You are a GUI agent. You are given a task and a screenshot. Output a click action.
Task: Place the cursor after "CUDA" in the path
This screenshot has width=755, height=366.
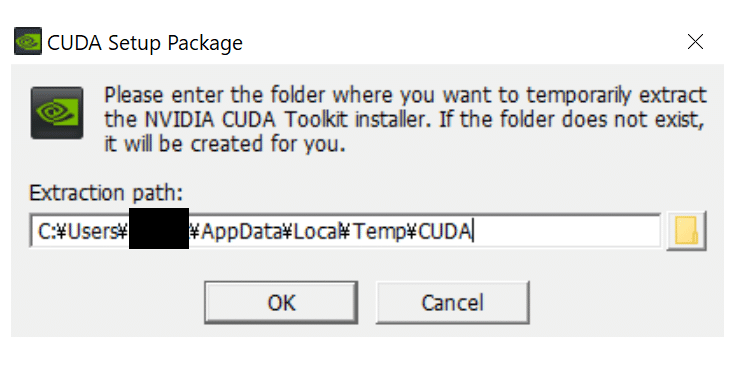(x=473, y=232)
